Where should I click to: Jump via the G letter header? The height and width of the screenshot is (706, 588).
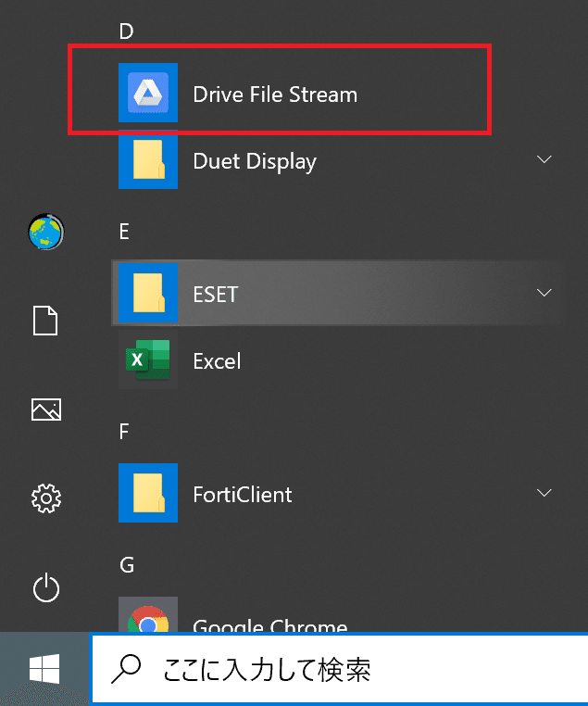coord(127,564)
